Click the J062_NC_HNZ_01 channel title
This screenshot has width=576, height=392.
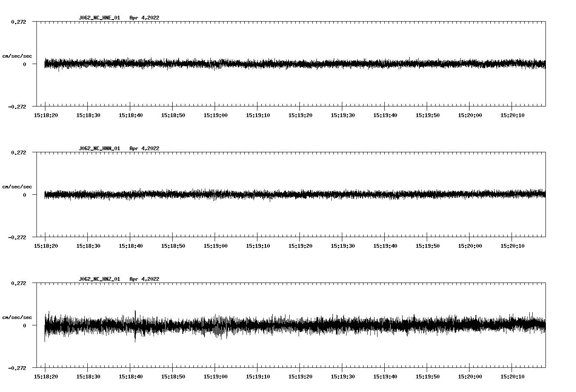click(99, 279)
